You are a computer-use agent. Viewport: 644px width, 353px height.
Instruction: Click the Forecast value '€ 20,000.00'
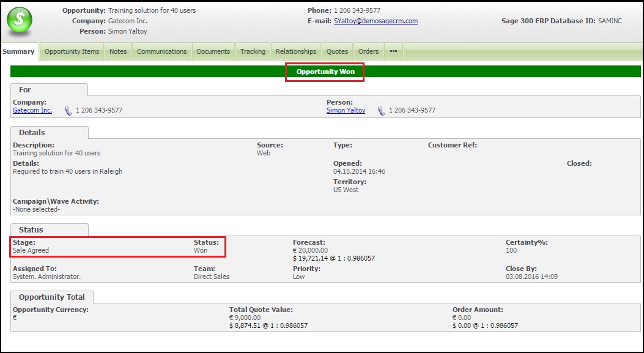coord(311,250)
